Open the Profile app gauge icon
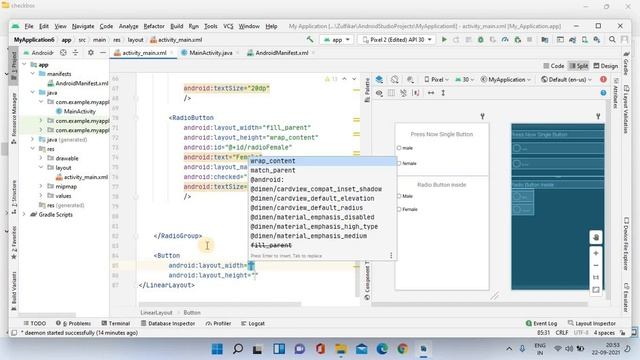This screenshot has height=360, width=640. 505,40
